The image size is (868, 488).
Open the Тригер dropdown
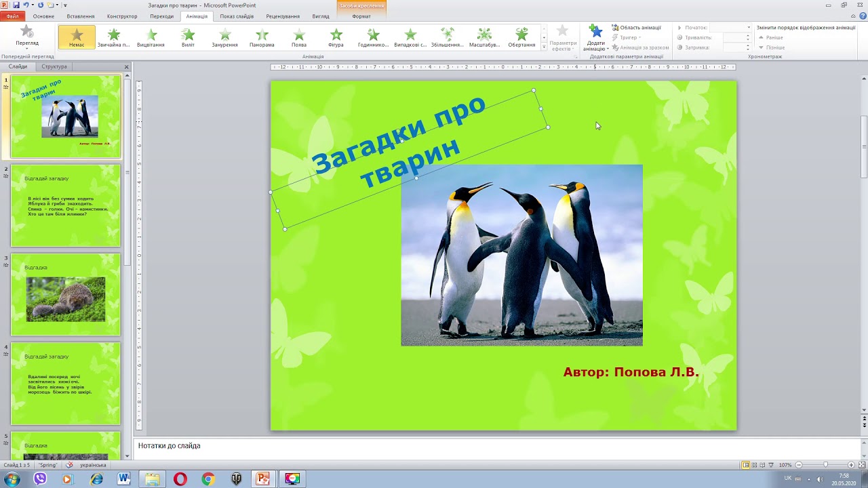click(x=626, y=37)
